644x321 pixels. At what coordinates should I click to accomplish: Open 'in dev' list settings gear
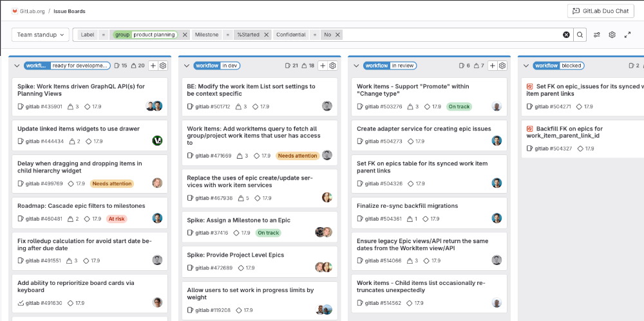(333, 66)
